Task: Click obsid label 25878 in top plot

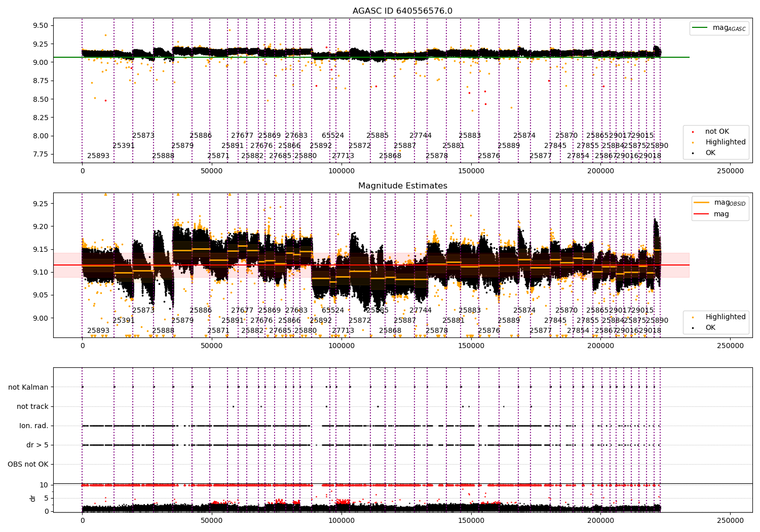Action: point(437,156)
